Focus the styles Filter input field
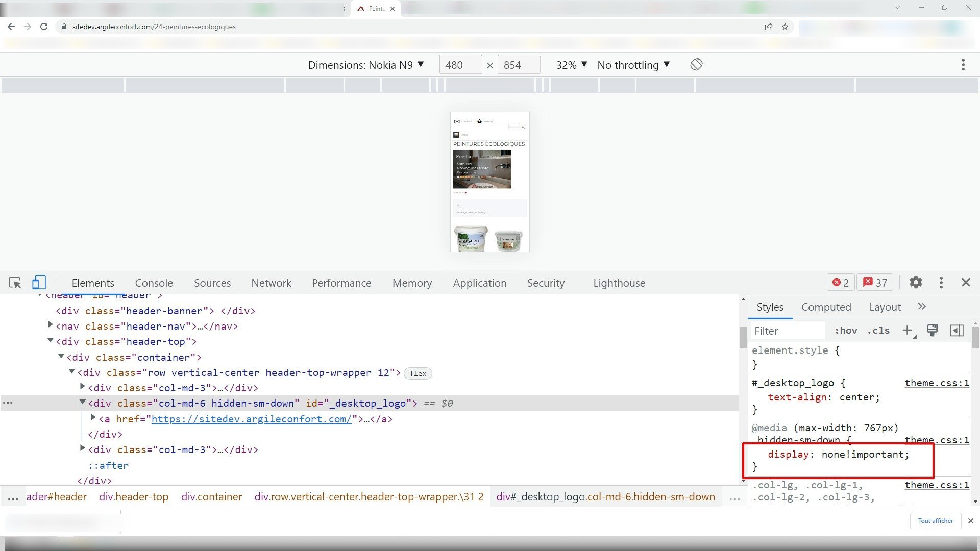The height and width of the screenshot is (551, 980). tap(788, 331)
